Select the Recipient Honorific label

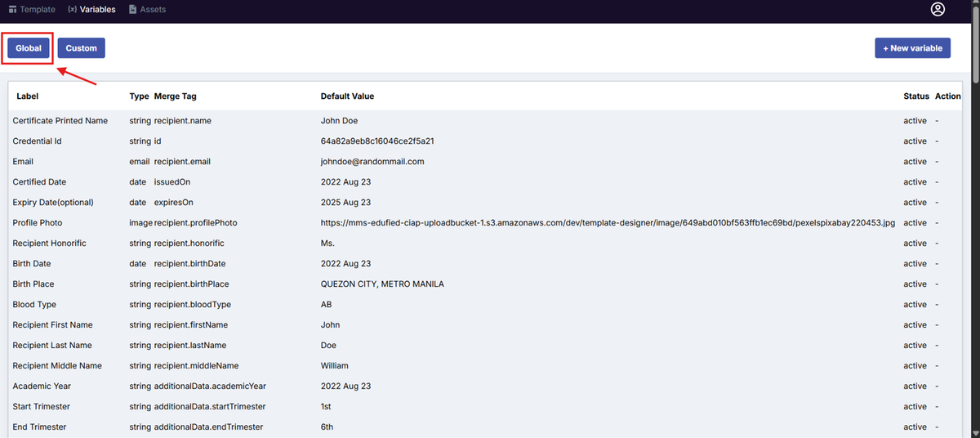coord(49,244)
